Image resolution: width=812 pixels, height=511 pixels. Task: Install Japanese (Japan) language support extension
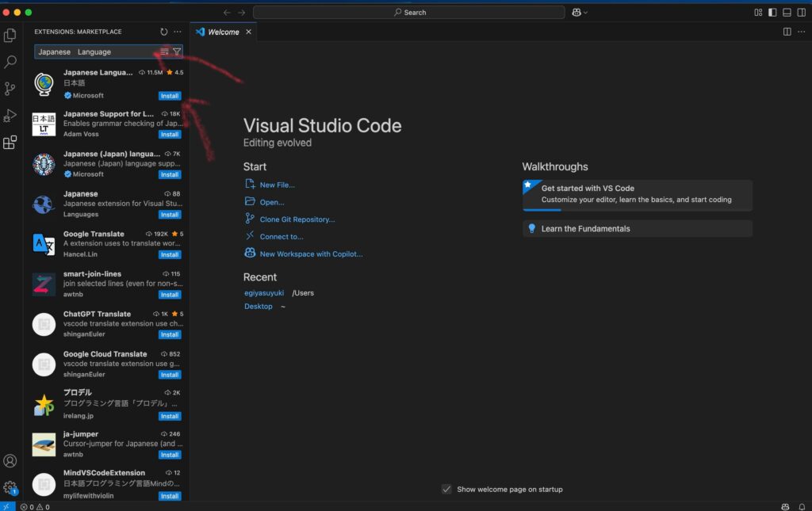(x=170, y=175)
